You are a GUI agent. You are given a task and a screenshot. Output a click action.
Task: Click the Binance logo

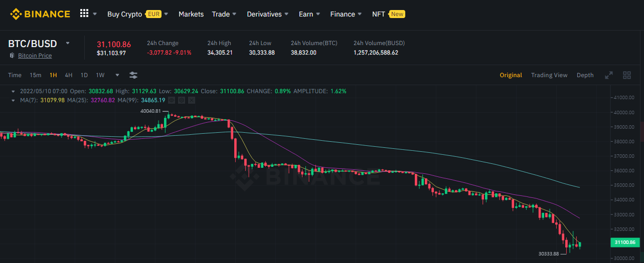tap(40, 14)
